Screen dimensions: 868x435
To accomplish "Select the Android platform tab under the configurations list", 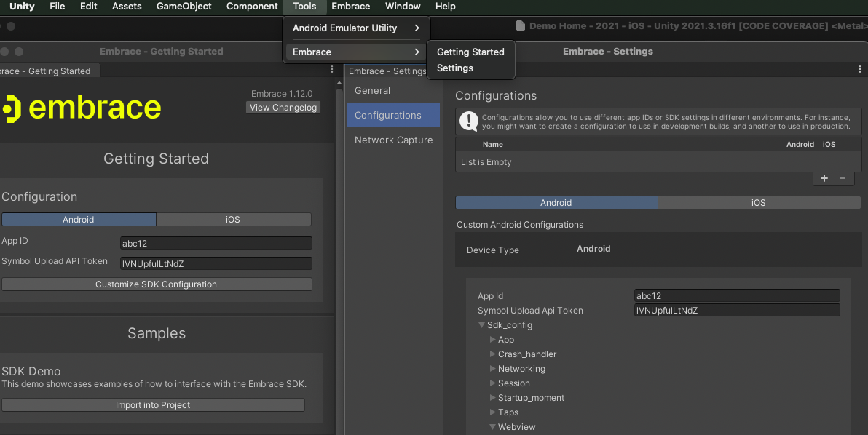I will click(x=556, y=203).
